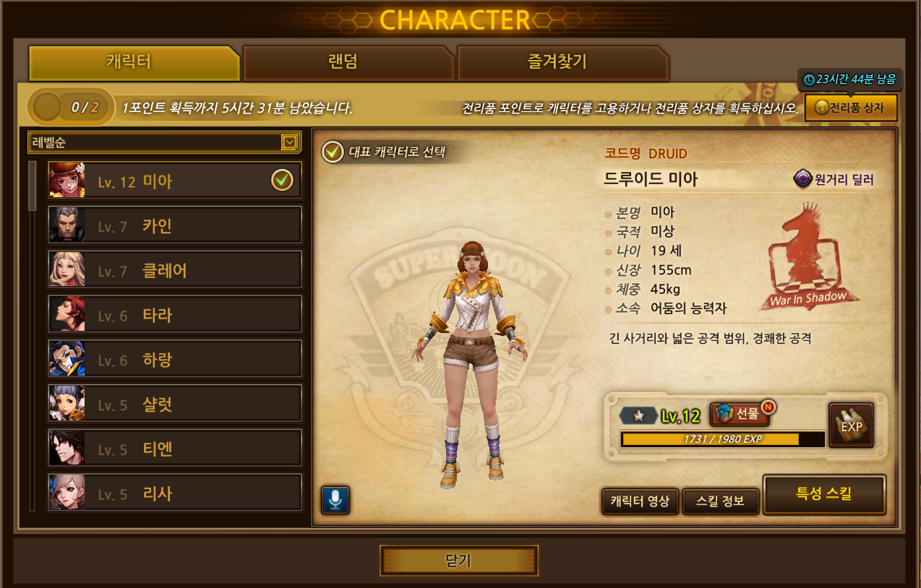
Task: Click 하랑's character portrait icon
Action: tap(67, 359)
